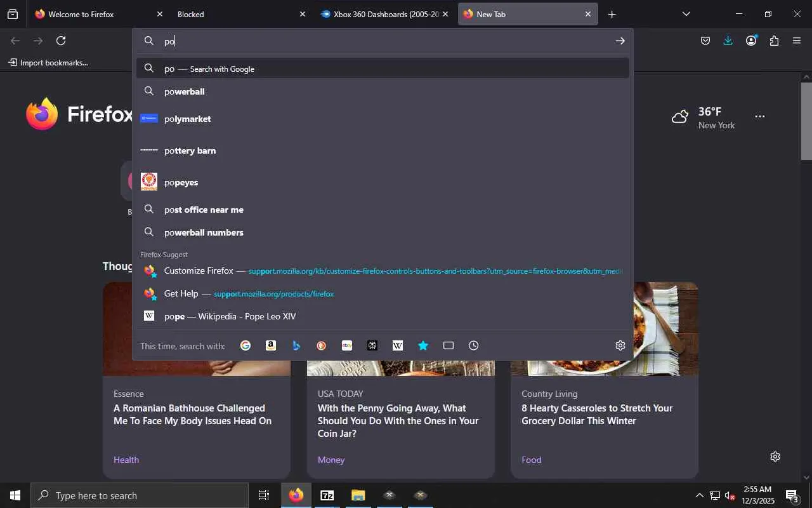Click the Windows taskbar search box
812x508 pixels.
pos(140,495)
